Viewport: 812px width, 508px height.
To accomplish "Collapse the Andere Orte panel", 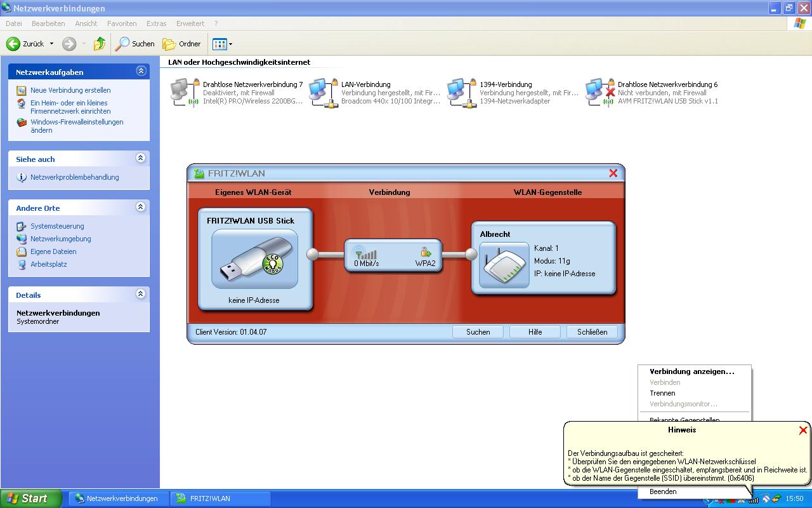I will [141, 207].
